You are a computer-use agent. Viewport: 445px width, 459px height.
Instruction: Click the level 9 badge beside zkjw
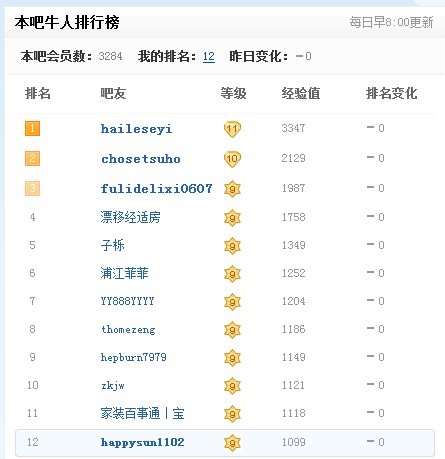click(232, 386)
